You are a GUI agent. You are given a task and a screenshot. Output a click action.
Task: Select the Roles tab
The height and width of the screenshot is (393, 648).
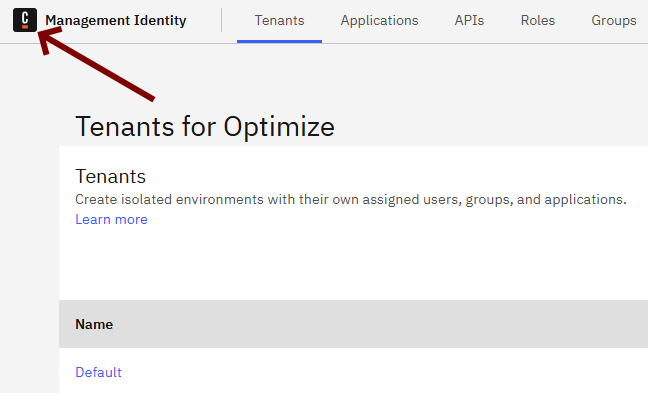538,21
